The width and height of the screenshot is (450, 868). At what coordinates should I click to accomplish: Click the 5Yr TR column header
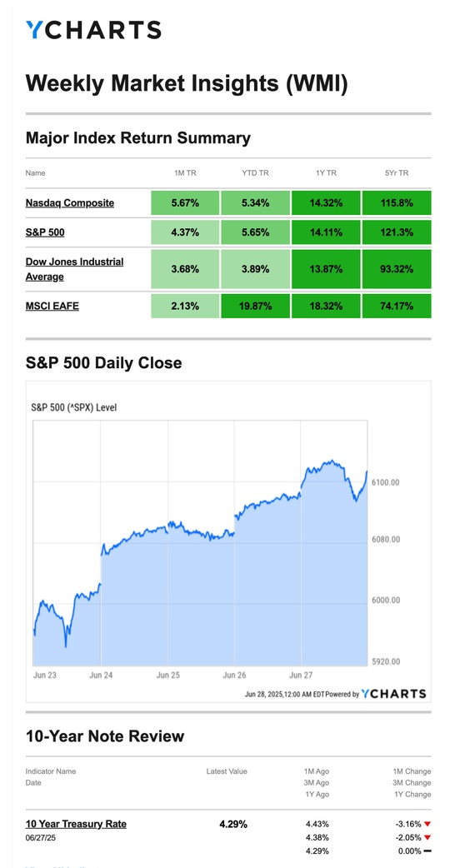(x=397, y=173)
